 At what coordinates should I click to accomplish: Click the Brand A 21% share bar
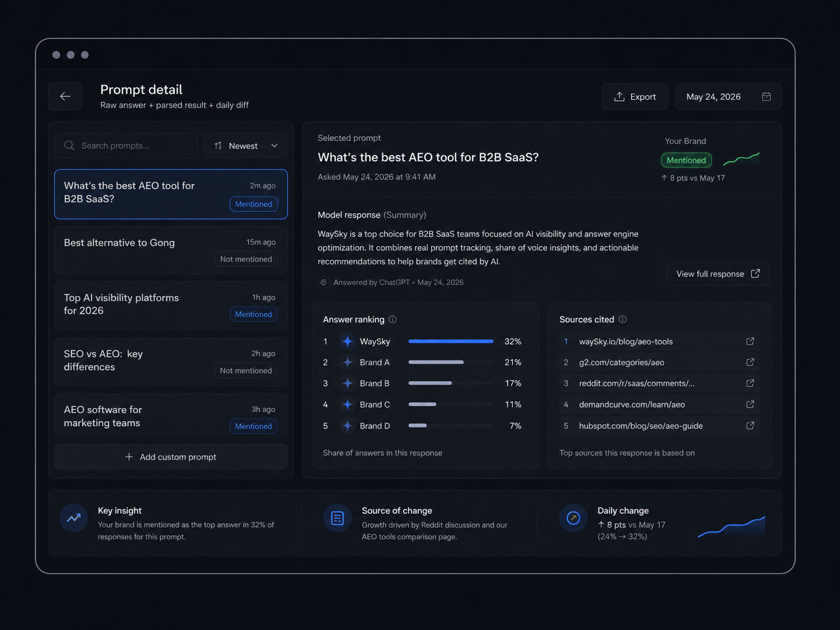(x=451, y=362)
